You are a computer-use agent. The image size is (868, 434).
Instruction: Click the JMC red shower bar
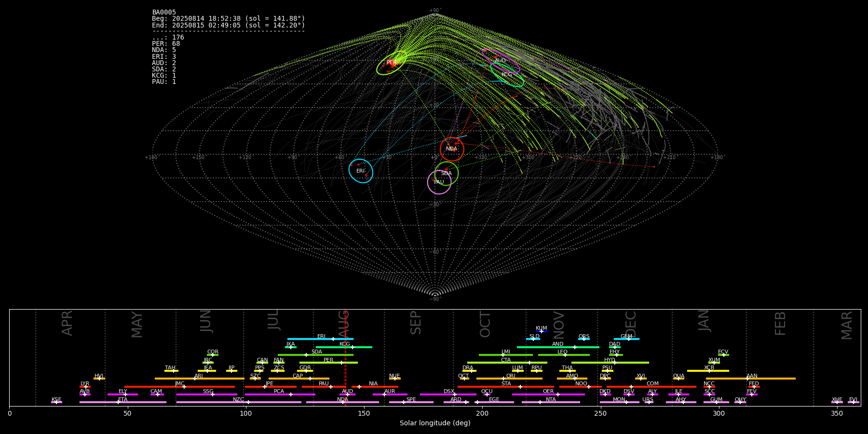[x=179, y=387]
